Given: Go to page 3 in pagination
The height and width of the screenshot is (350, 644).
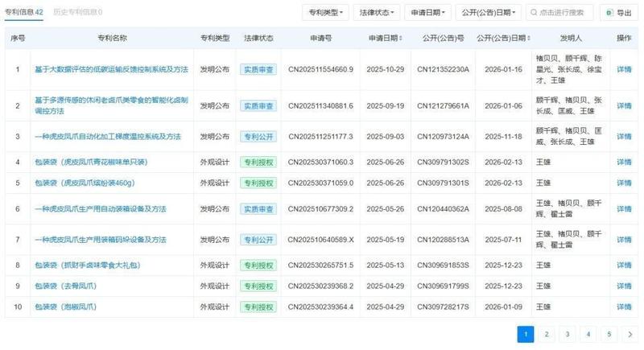Looking at the screenshot, I should (568, 334).
